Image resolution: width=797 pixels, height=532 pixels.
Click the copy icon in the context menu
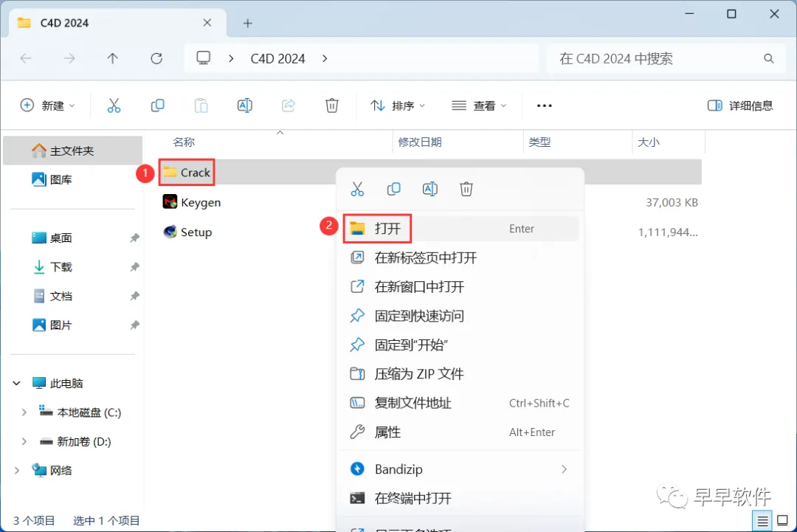pyautogui.click(x=393, y=189)
